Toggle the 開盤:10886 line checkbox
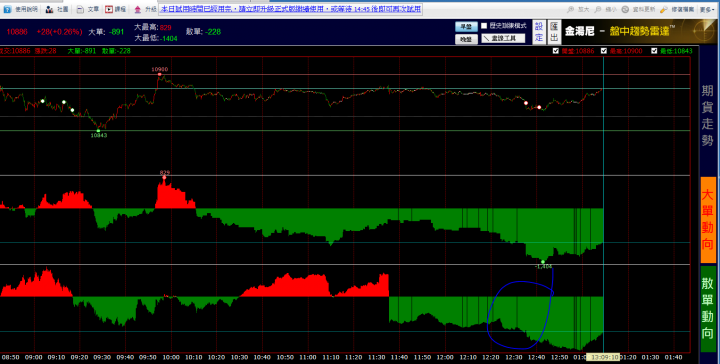The image size is (720, 364). tap(556, 51)
